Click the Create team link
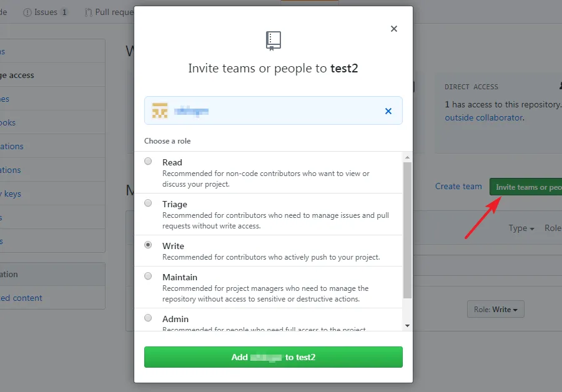 click(x=458, y=186)
